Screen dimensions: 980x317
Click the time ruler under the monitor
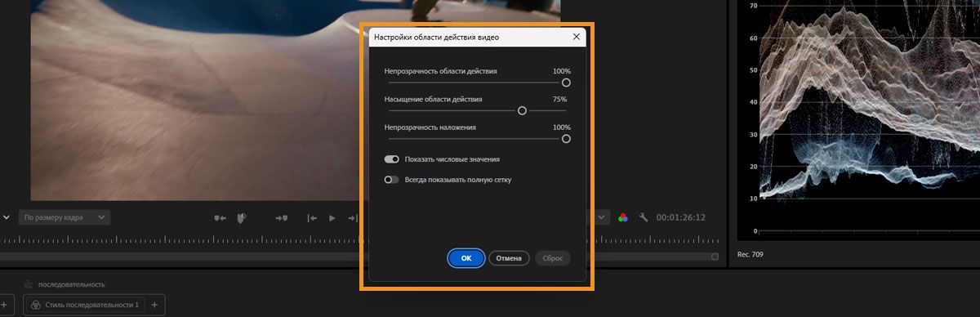(180, 239)
